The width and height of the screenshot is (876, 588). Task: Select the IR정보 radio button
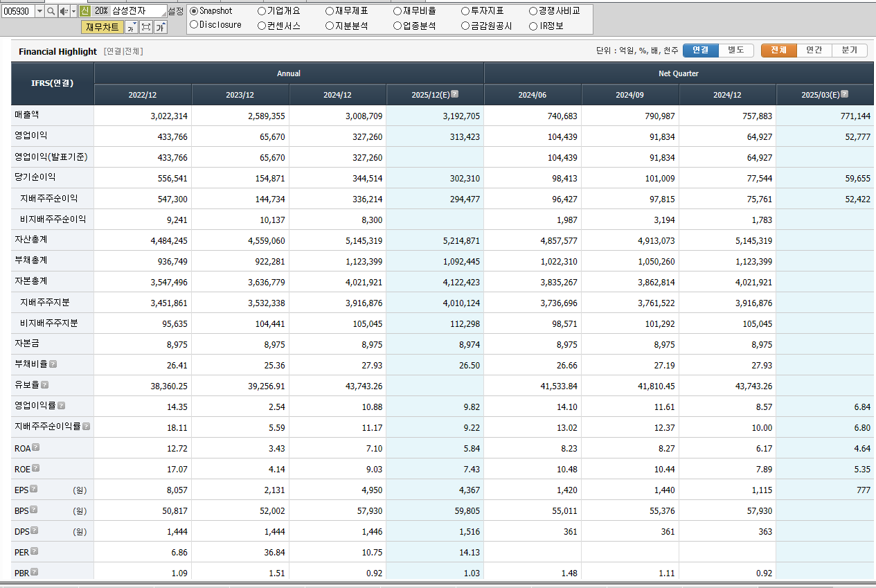[533, 26]
